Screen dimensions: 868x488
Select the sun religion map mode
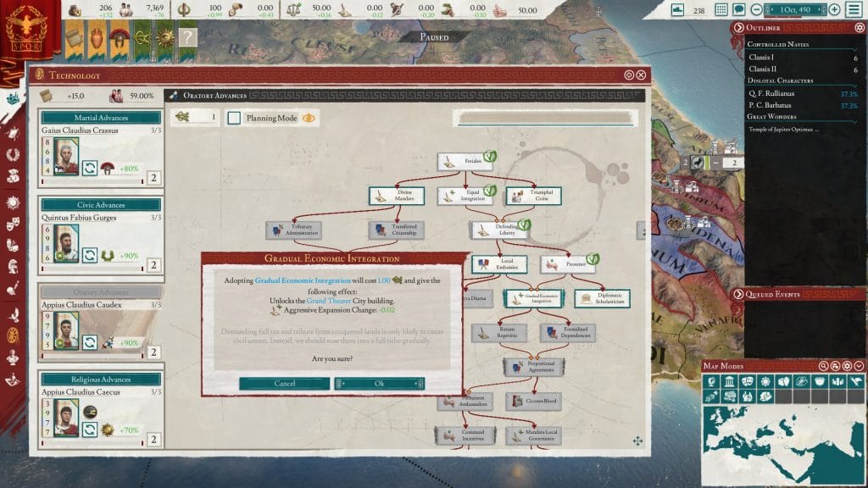tap(765, 381)
